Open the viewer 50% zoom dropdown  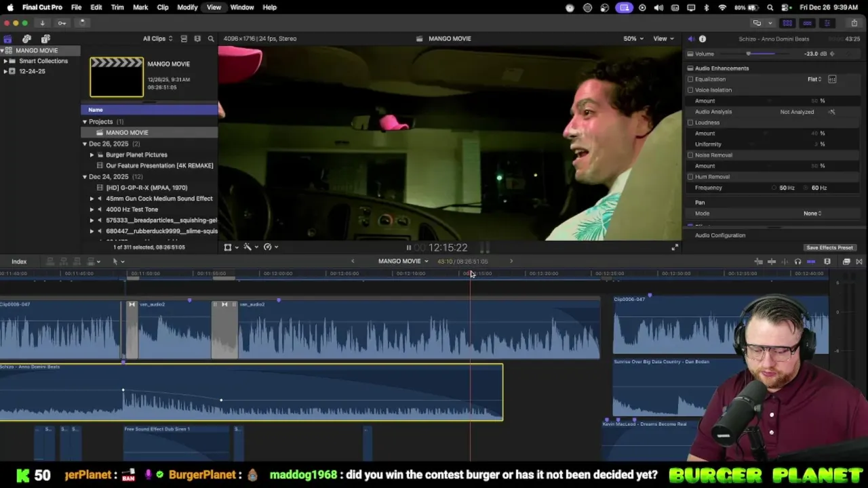633,39
